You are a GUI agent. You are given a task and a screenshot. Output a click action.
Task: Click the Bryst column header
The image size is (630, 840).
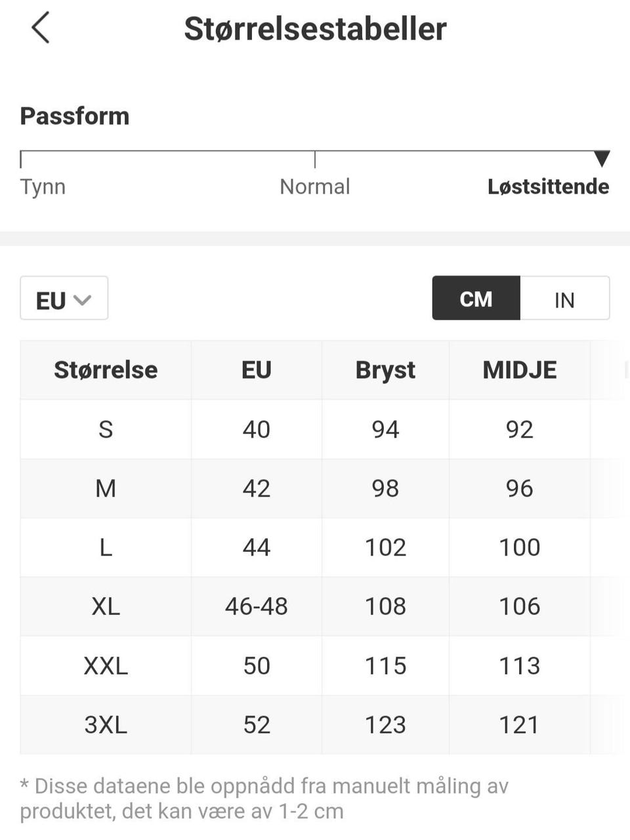tap(386, 370)
